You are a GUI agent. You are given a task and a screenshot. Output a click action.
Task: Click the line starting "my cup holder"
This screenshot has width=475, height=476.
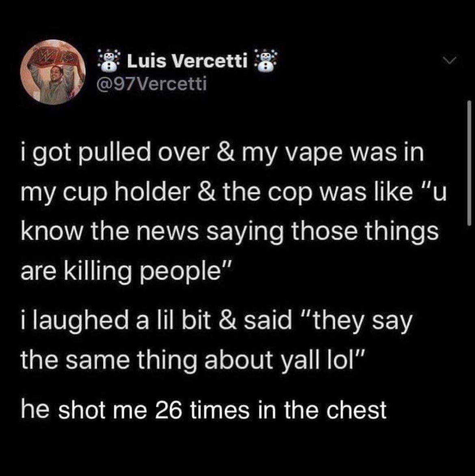[x=233, y=193]
